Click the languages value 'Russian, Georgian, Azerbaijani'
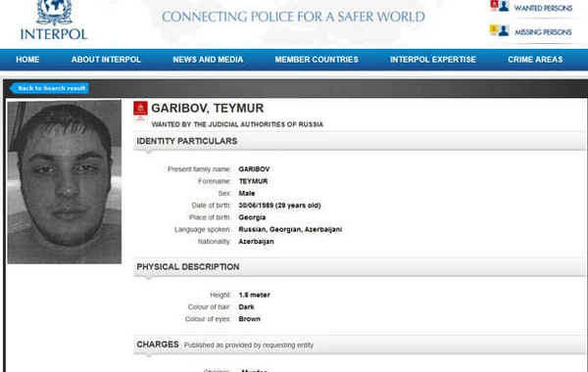 pos(290,229)
